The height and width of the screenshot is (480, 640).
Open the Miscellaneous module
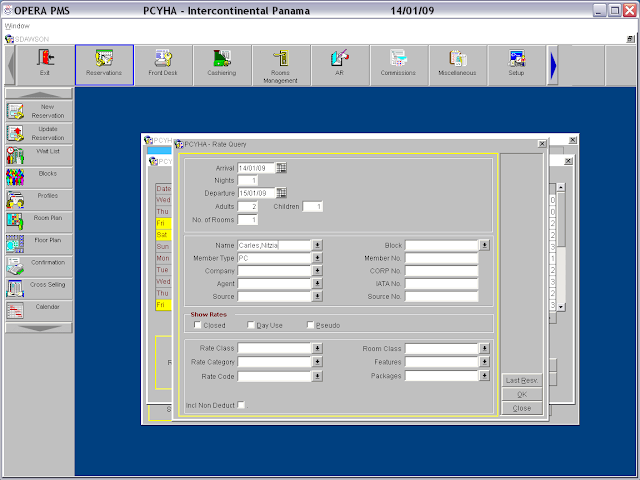click(x=457, y=65)
